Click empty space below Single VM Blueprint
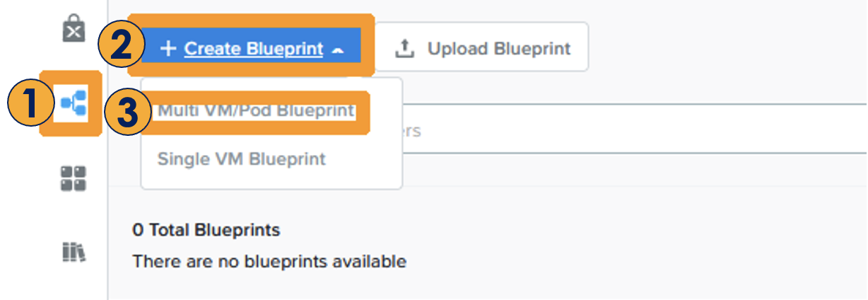 (x=271, y=179)
